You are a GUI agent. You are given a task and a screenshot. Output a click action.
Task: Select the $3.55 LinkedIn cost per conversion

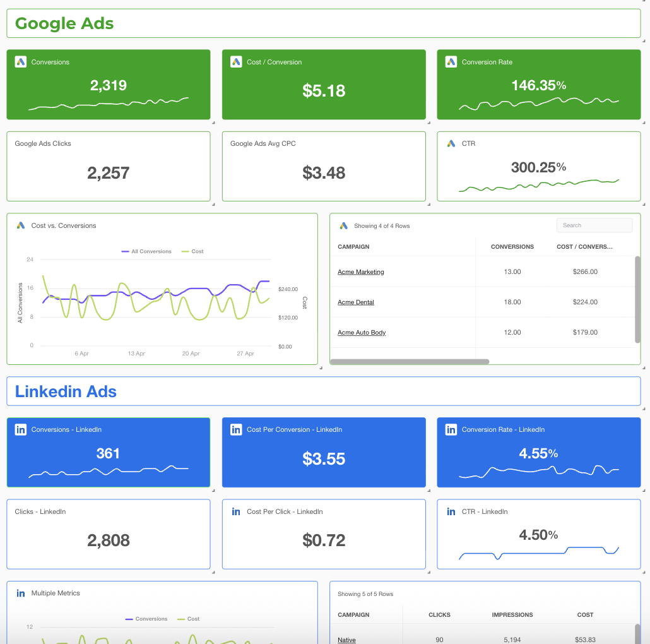click(324, 458)
